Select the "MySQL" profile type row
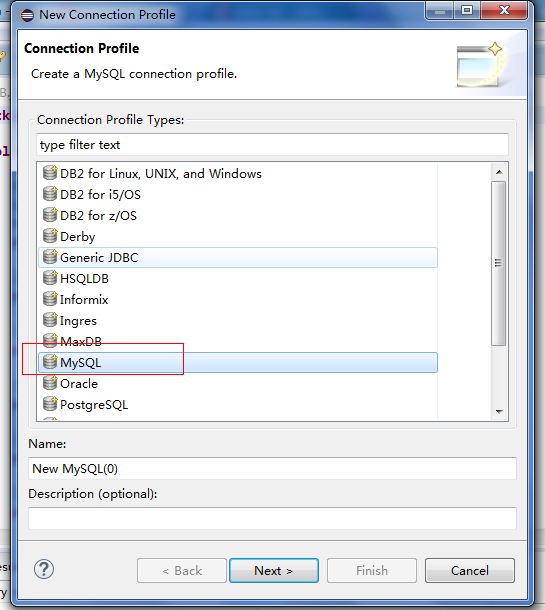 point(238,363)
